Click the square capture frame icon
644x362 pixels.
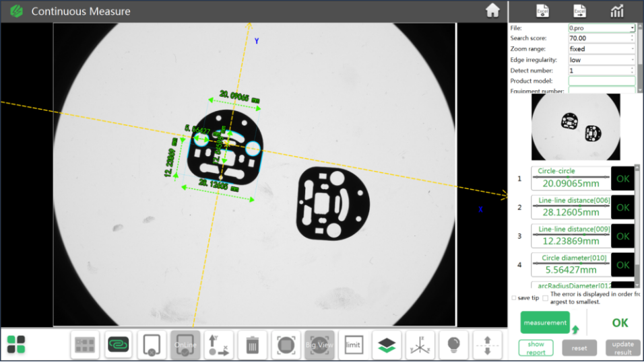click(286, 345)
